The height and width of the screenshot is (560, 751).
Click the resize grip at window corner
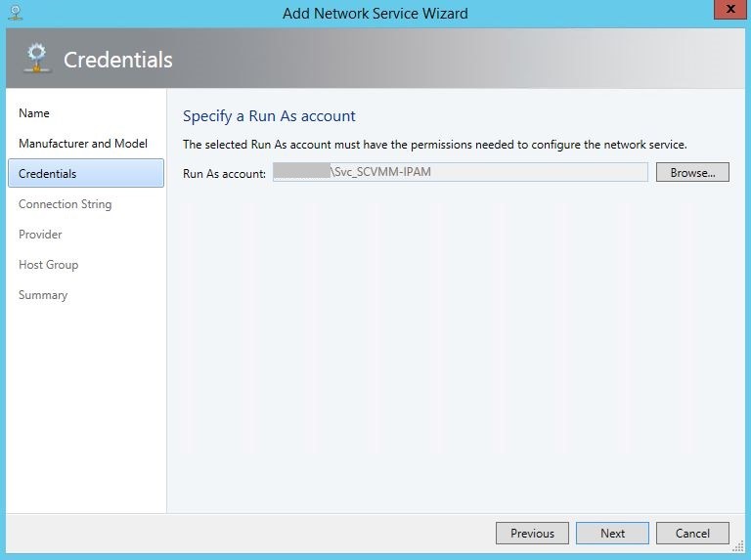738,546
